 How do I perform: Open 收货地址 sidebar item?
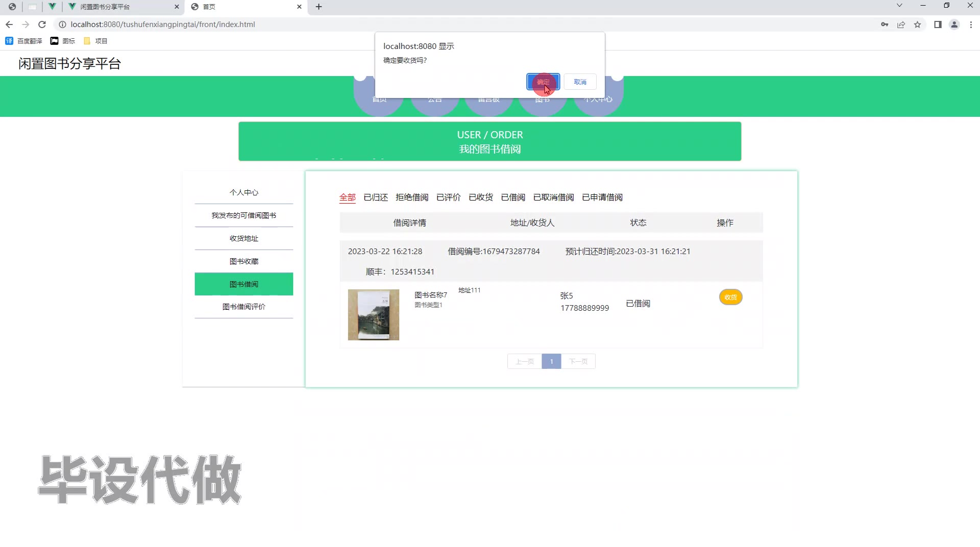[x=244, y=238]
